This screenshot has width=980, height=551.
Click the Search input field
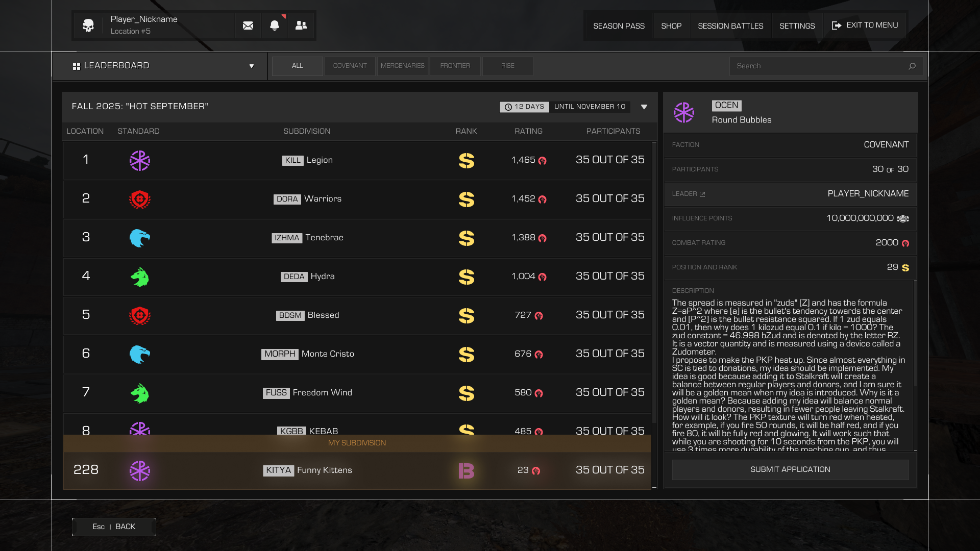(817, 66)
